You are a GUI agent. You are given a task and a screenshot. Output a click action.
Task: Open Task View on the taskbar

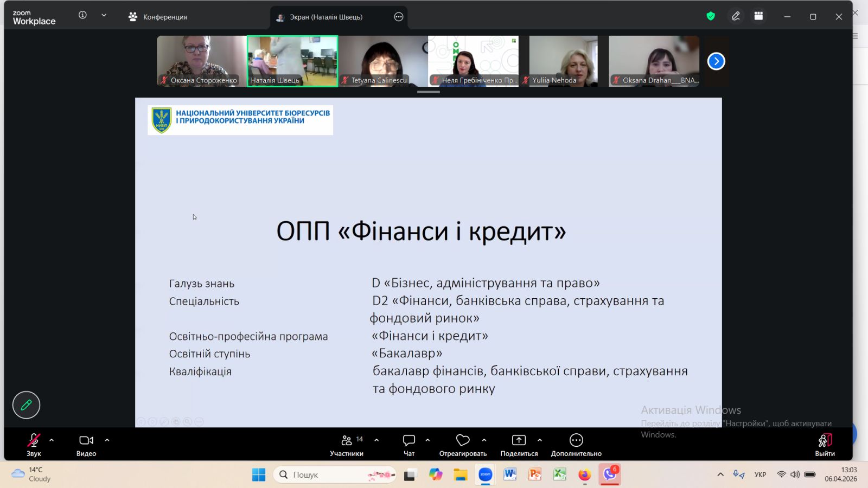(410, 475)
